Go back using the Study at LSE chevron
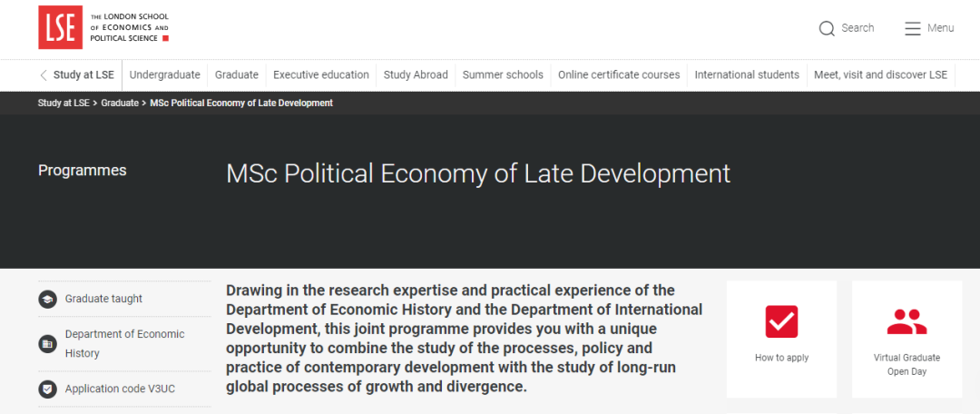980x414 pixels. [x=43, y=75]
